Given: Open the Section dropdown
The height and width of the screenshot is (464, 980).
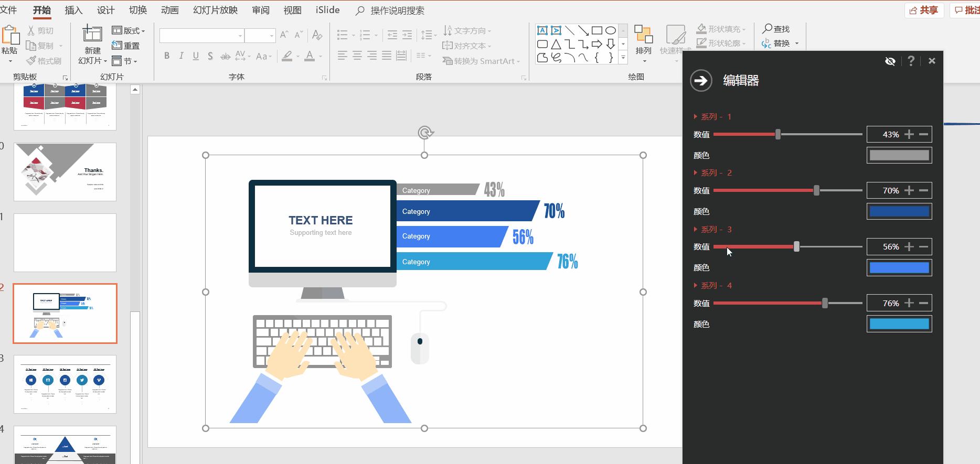Looking at the screenshot, I should 125,61.
